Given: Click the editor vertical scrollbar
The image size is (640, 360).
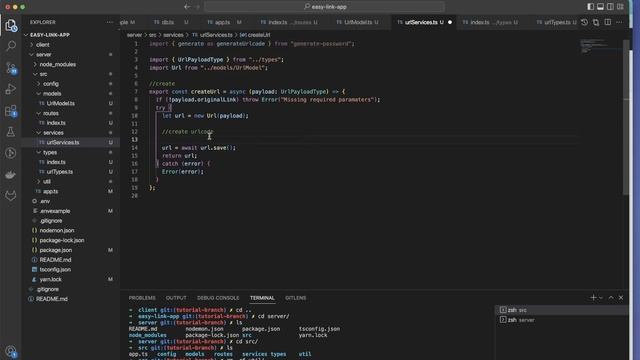Looking at the screenshot, I should point(626,118).
